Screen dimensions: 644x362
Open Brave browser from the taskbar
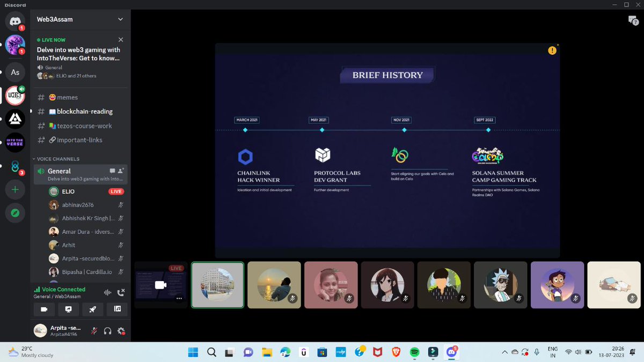pos(396,352)
